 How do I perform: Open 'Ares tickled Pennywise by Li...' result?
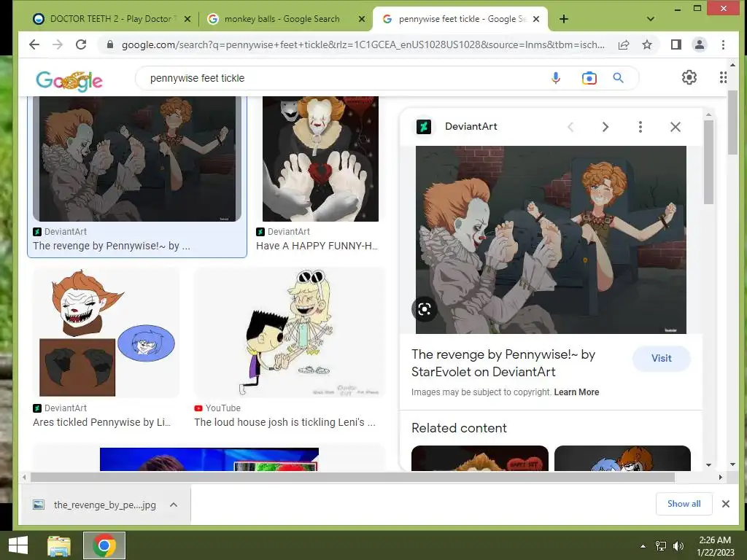(x=102, y=422)
